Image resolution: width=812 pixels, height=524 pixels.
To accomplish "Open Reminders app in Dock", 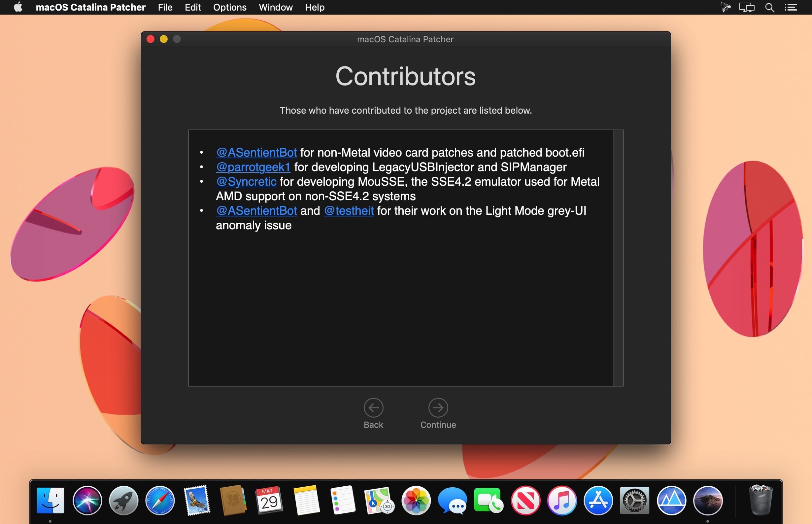I will (343, 500).
